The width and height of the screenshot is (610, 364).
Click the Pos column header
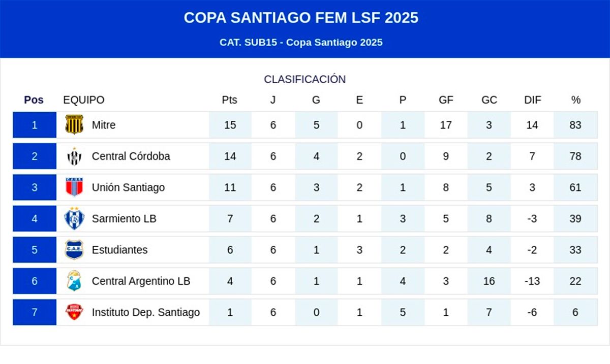pyautogui.click(x=34, y=100)
